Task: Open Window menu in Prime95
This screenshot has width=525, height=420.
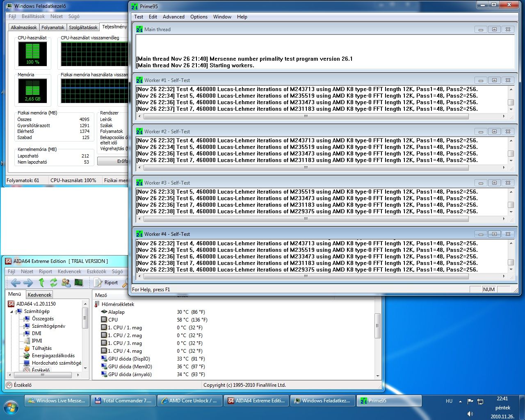Action: click(222, 17)
